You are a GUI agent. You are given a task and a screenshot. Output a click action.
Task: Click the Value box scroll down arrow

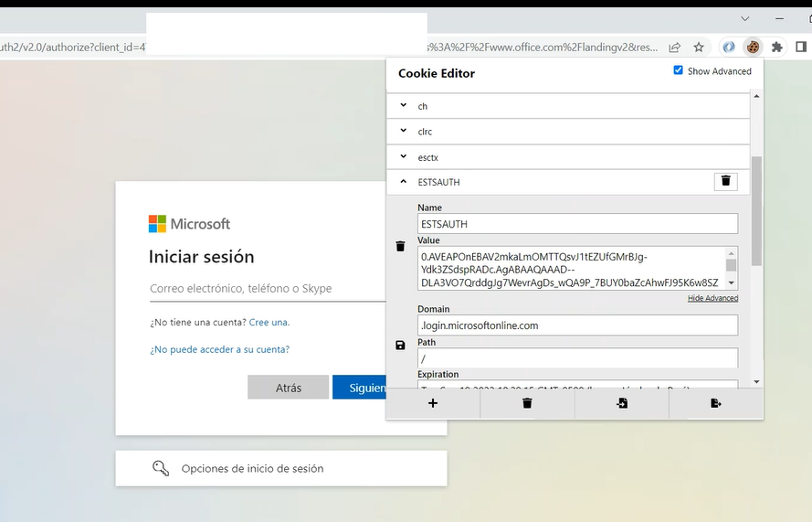pyautogui.click(x=732, y=283)
